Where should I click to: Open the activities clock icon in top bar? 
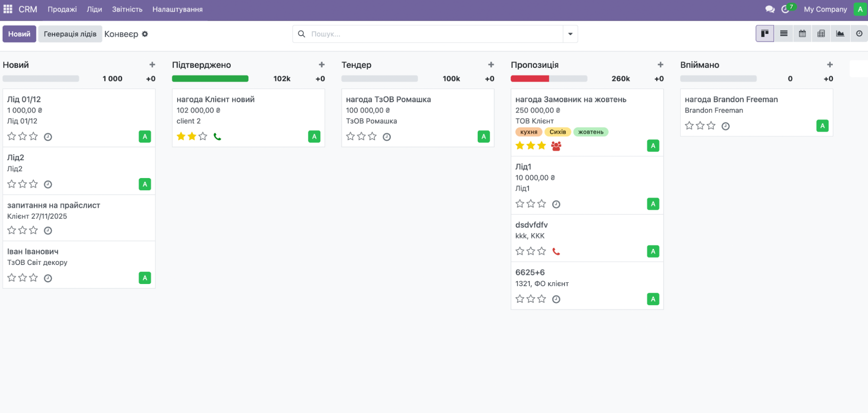(x=785, y=9)
